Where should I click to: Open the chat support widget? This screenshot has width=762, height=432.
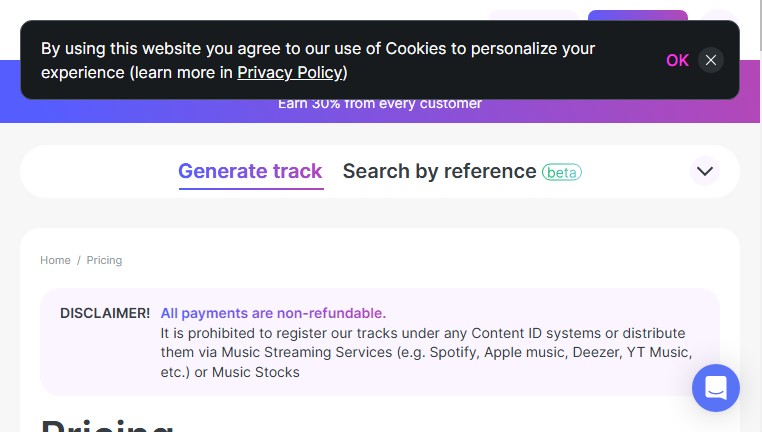[x=716, y=388]
